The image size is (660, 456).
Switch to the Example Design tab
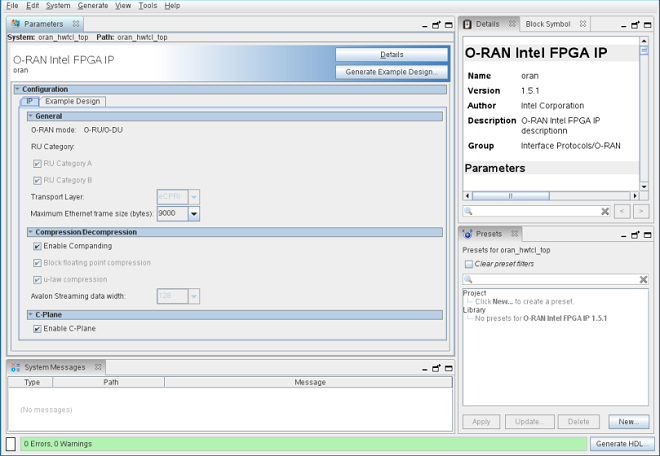click(72, 101)
